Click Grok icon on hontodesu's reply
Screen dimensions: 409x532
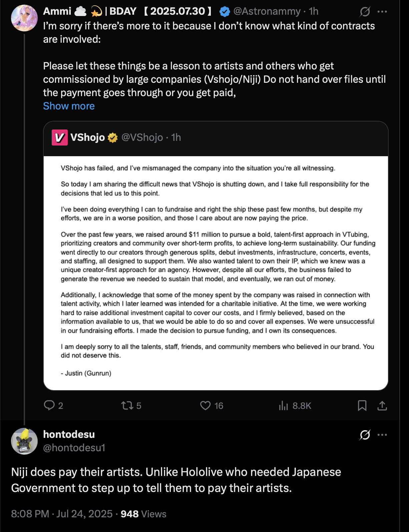pos(365,435)
